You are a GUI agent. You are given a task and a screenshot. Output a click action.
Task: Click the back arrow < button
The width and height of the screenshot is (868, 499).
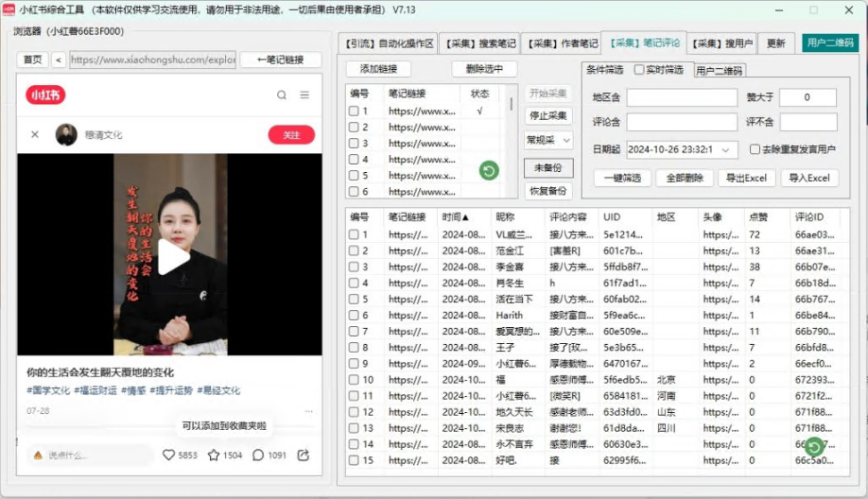(59, 60)
